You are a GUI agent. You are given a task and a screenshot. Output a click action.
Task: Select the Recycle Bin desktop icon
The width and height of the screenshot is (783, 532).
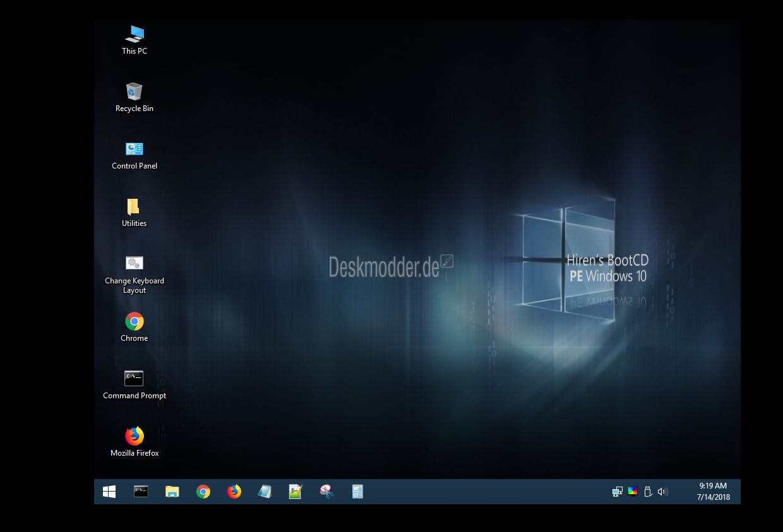click(x=134, y=98)
